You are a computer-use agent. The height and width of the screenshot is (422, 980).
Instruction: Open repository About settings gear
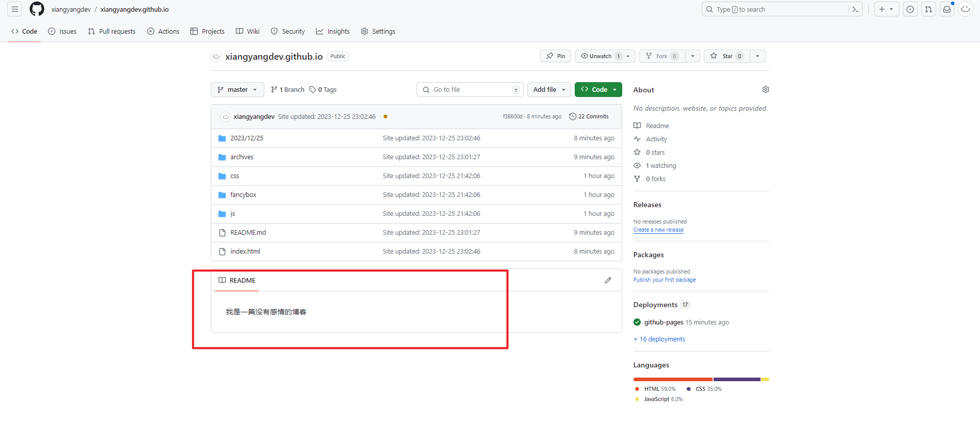(x=765, y=89)
